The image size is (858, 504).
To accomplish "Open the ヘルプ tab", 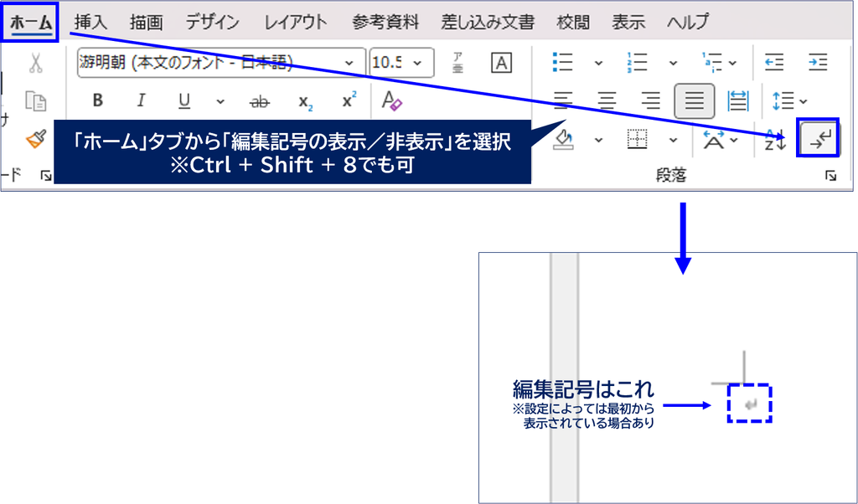I will pos(688,23).
